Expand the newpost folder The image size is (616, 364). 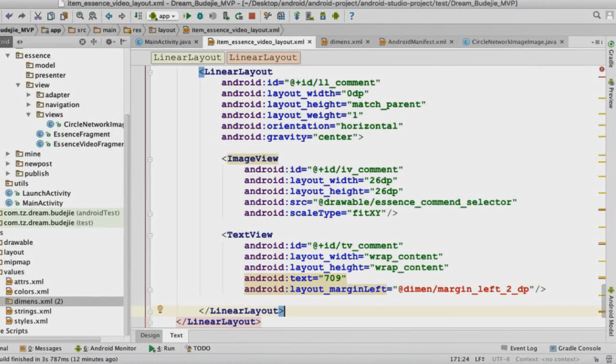[x=8, y=164]
